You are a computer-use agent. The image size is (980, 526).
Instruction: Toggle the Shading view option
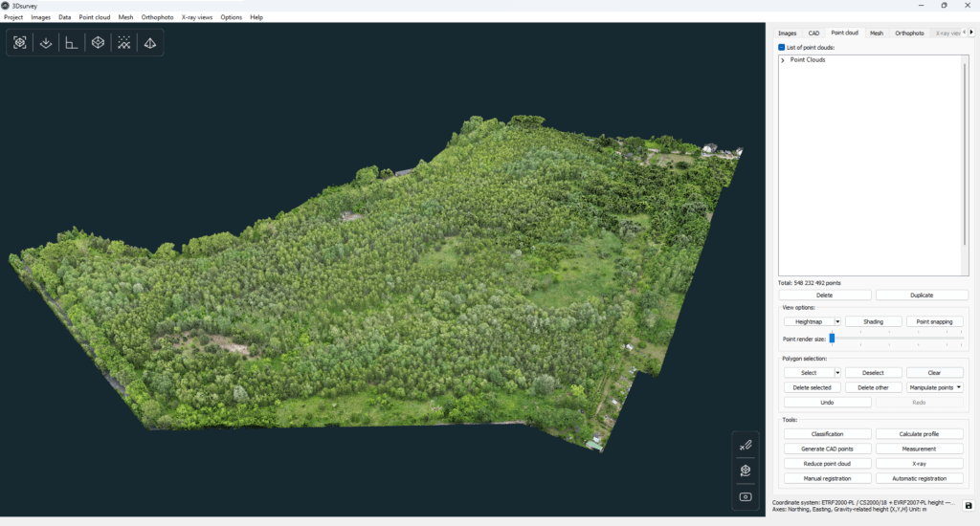873,321
